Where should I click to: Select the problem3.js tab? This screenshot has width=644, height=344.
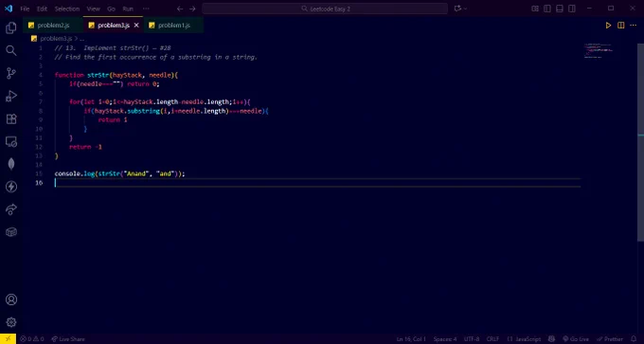pyautogui.click(x=114, y=26)
